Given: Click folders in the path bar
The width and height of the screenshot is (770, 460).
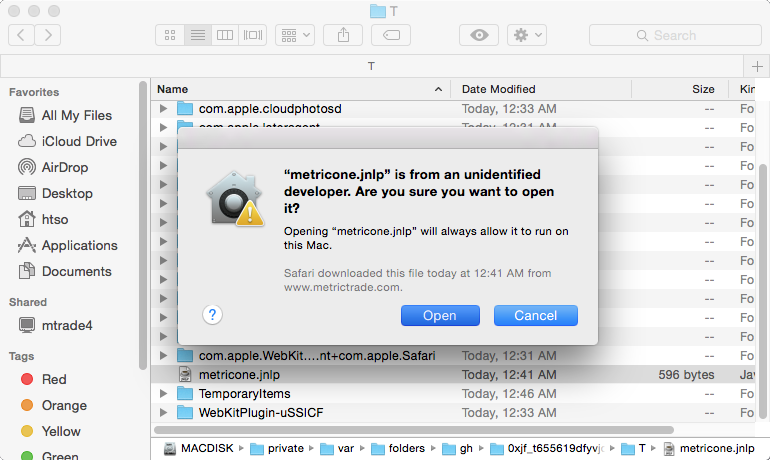Looking at the screenshot, I should [x=398, y=448].
